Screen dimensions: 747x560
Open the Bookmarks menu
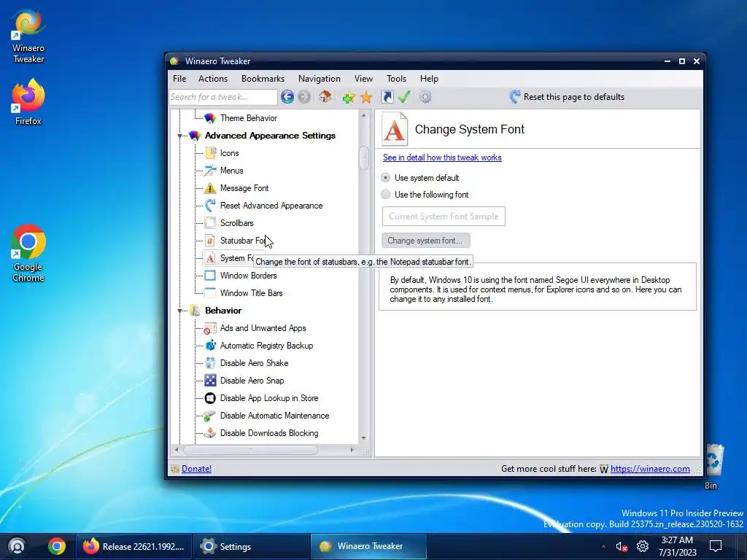click(x=263, y=79)
